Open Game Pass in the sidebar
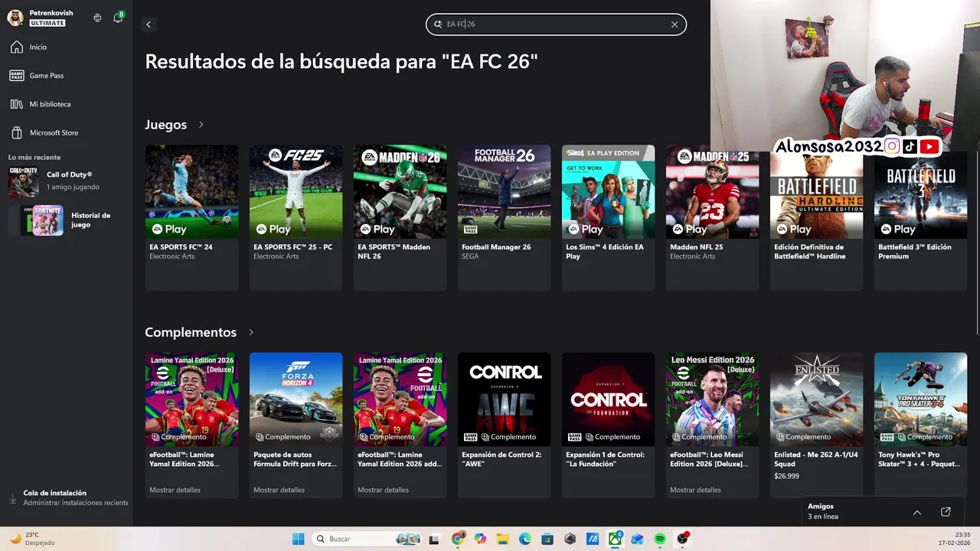Image resolution: width=980 pixels, height=551 pixels. pos(66,76)
